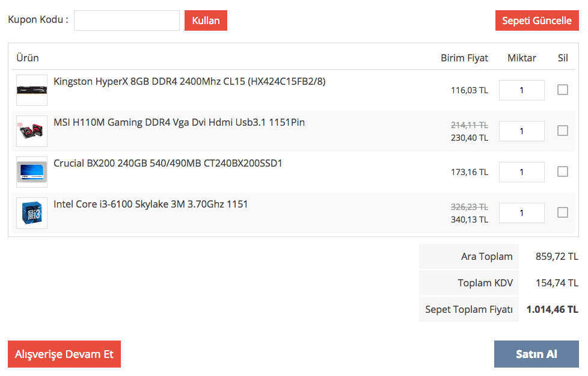Click the Ürün column header
This screenshot has width=588, height=376.
[28, 58]
